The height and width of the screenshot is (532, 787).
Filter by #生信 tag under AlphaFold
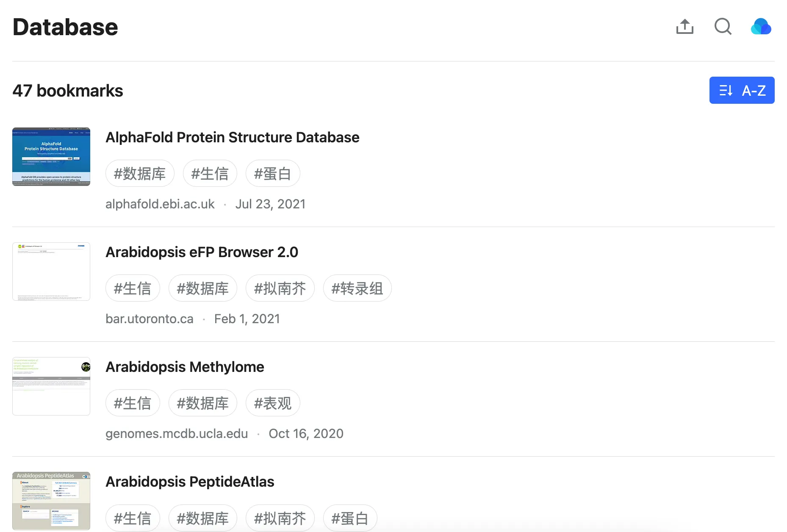pyautogui.click(x=210, y=174)
